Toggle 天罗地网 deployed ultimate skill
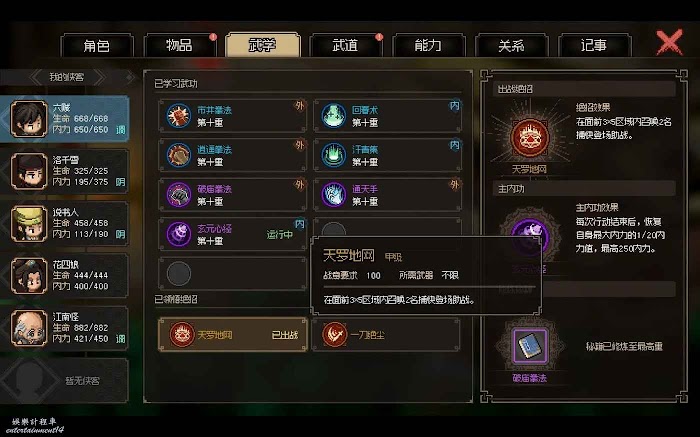700x437 pixels. [x=233, y=334]
